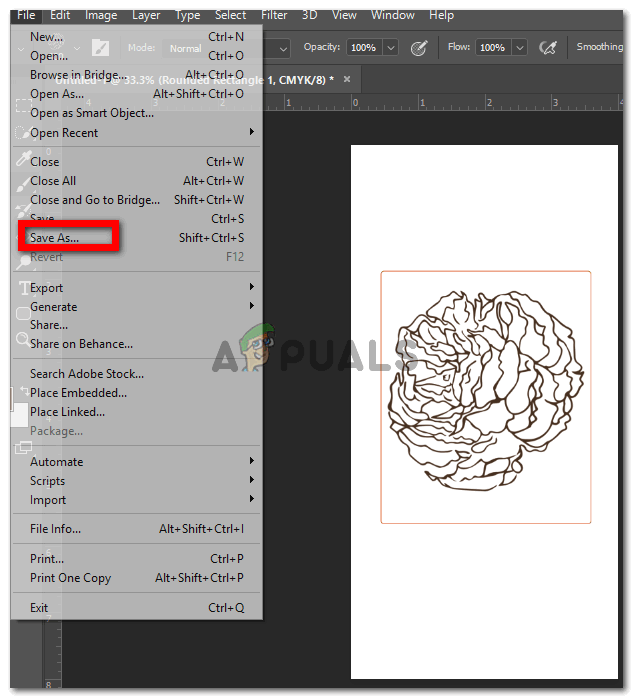This screenshot has width=634, height=699.
Task: Toggle pressure for opacity icon beside Opacity
Action: tap(419, 47)
